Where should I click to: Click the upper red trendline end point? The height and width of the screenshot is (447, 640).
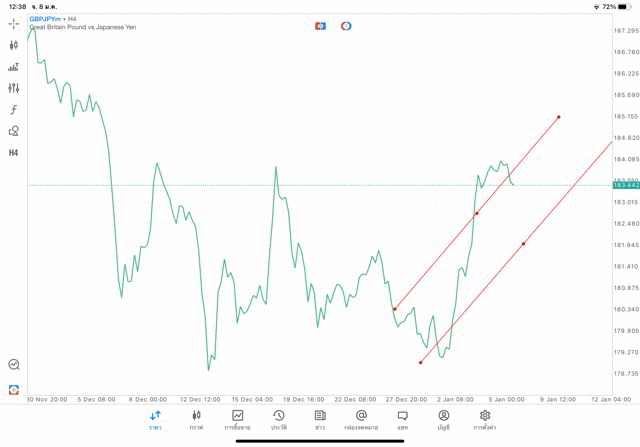[x=559, y=117]
